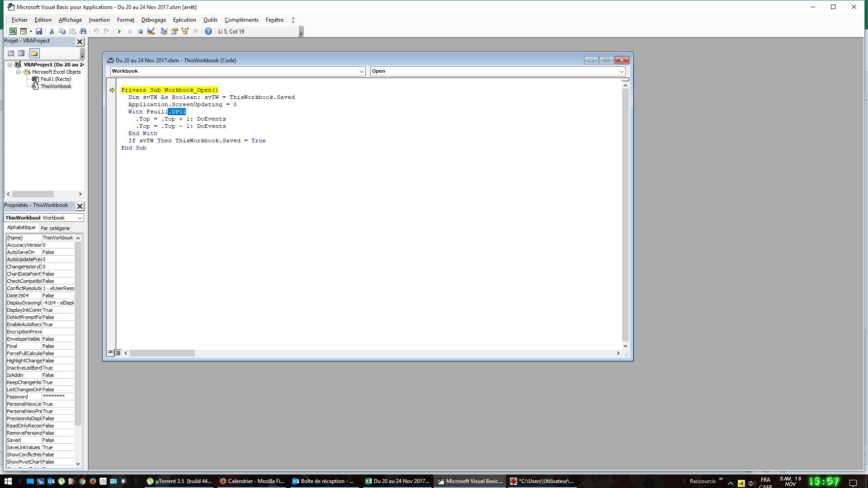Click the Project panel horizontal scrollbar thumb
This screenshot has height=488, width=868.
pyautogui.click(x=33, y=194)
